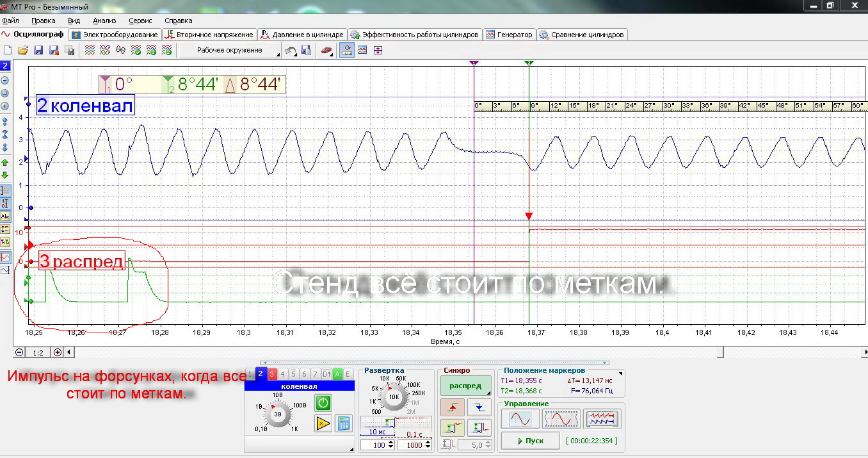Click the save workspace floppy icon

coord(306,50)
